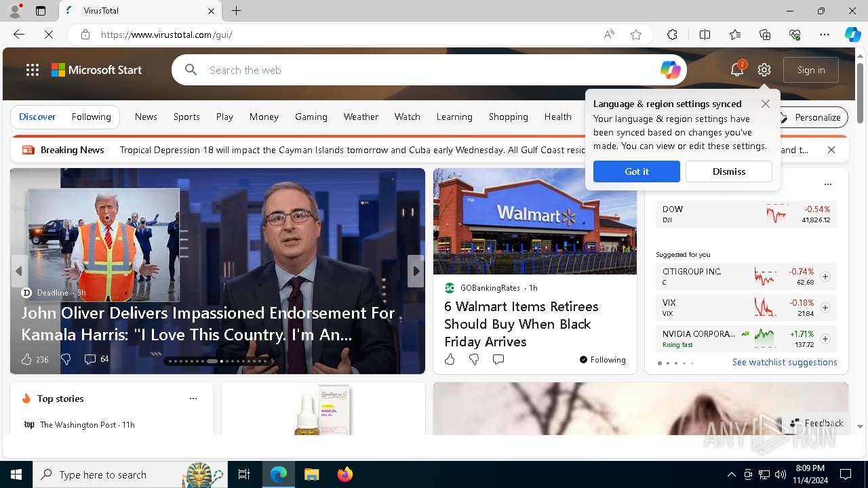The height and width of the screenshot is (488, 868).
Task: Open Edge tab actions menu
Action: (x=41, y=11)
